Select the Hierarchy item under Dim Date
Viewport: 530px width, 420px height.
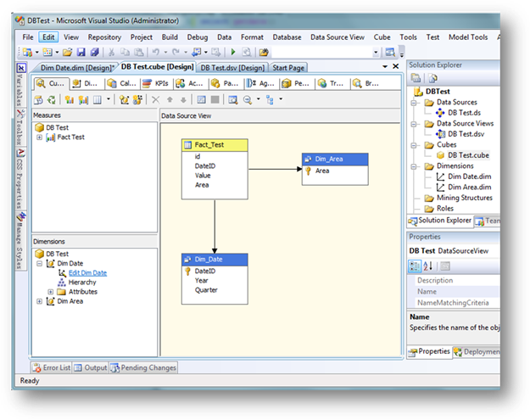(x=82, y=283)
